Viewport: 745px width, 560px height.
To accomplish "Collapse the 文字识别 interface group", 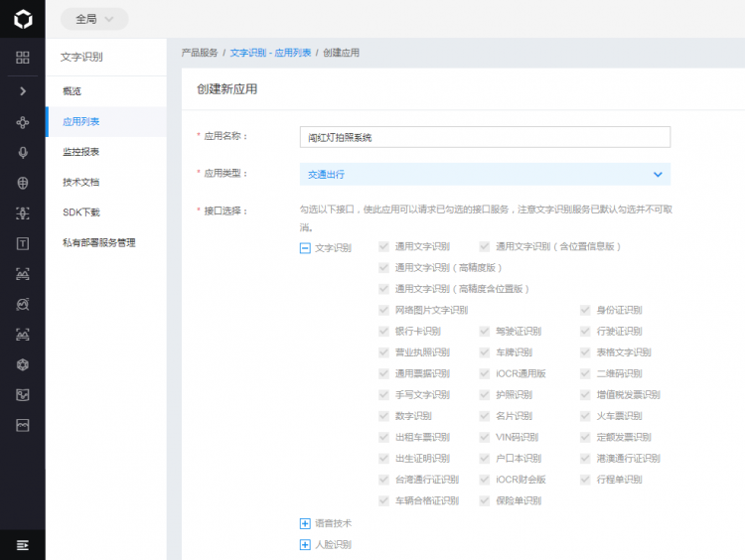I will tap(305, 248).
